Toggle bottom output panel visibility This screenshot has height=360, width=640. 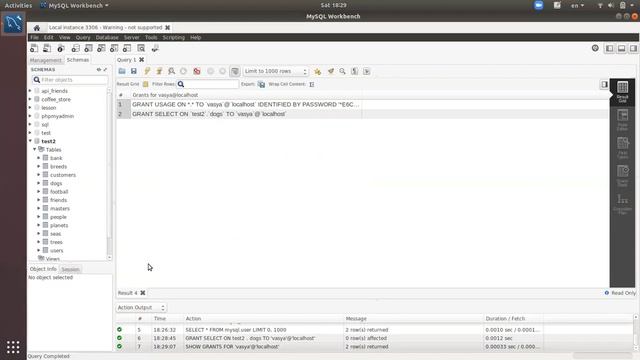point(621,49)
